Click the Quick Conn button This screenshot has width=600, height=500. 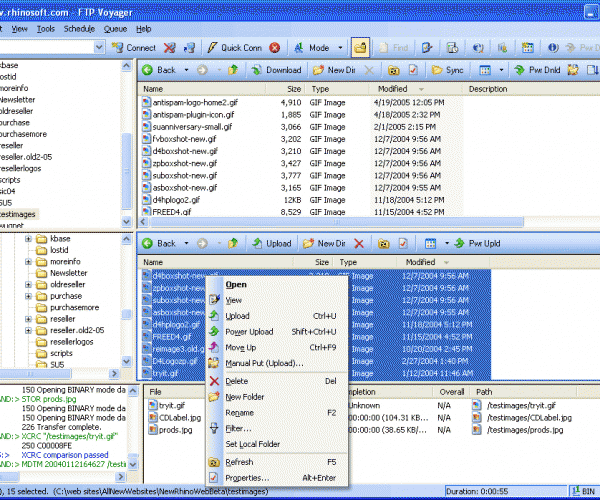[x=234, y=48]
